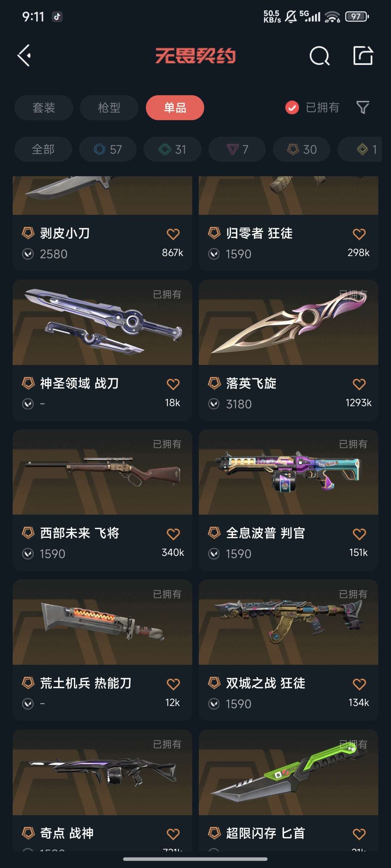Filter by blue tier 57 chip
391x868 pixels.
108,149
